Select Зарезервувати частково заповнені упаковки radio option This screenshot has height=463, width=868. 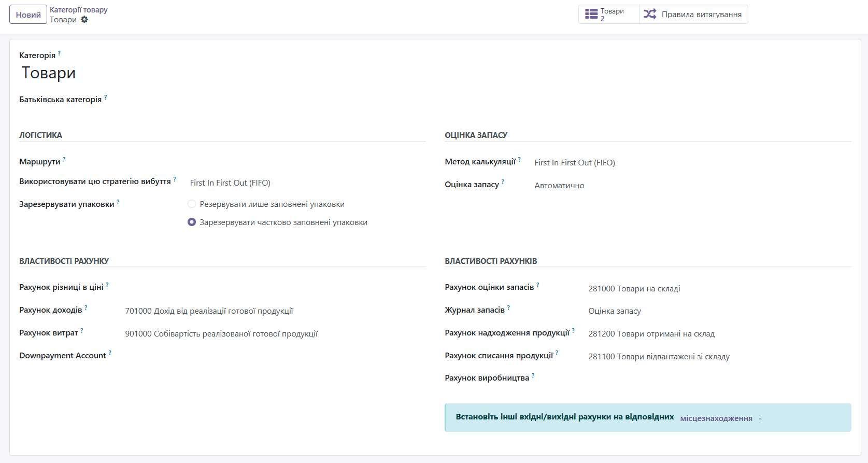point(192,222)
